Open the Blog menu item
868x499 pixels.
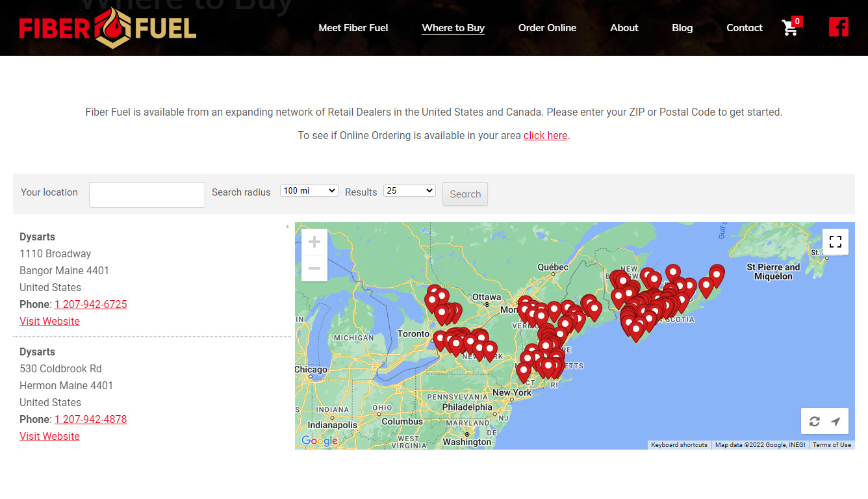682,28
